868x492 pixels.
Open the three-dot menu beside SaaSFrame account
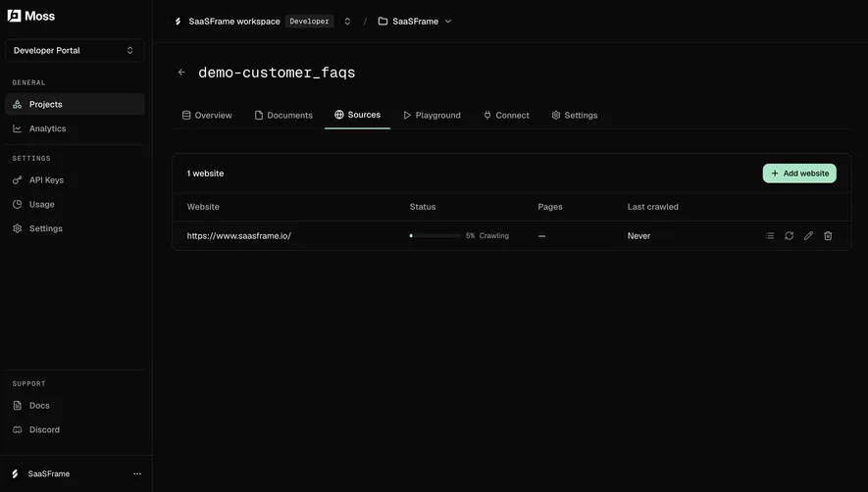click(x=137, y=473)
